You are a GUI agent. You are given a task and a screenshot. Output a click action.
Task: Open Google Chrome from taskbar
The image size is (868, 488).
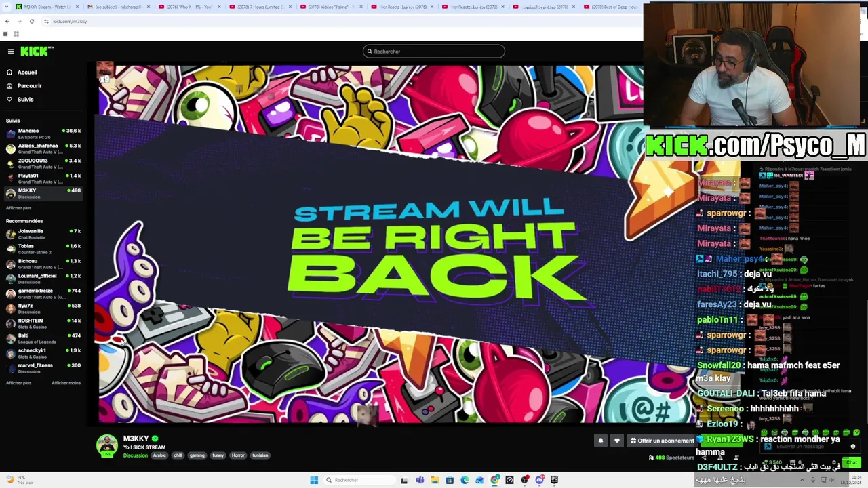click(495, 480)
